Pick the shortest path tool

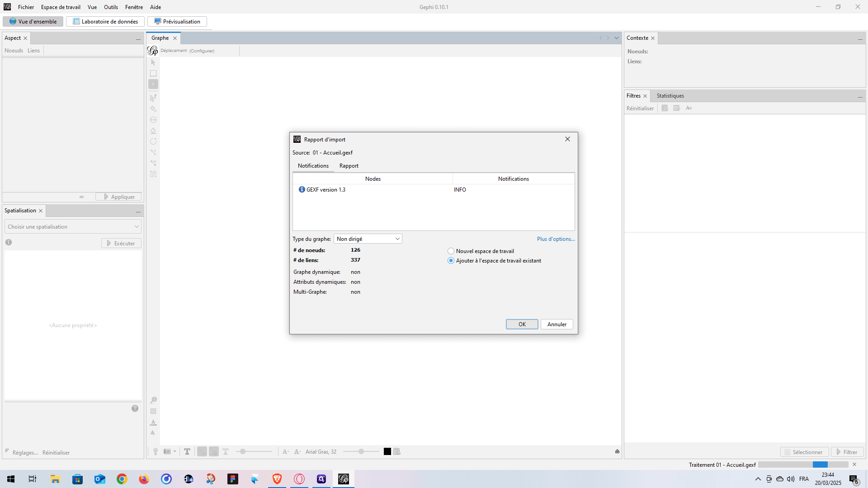coord(153,163)
